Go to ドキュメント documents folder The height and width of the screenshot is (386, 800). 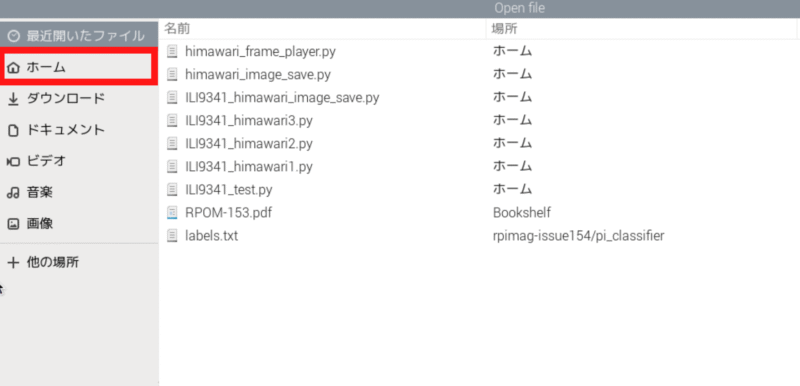[x=79, y=130]
